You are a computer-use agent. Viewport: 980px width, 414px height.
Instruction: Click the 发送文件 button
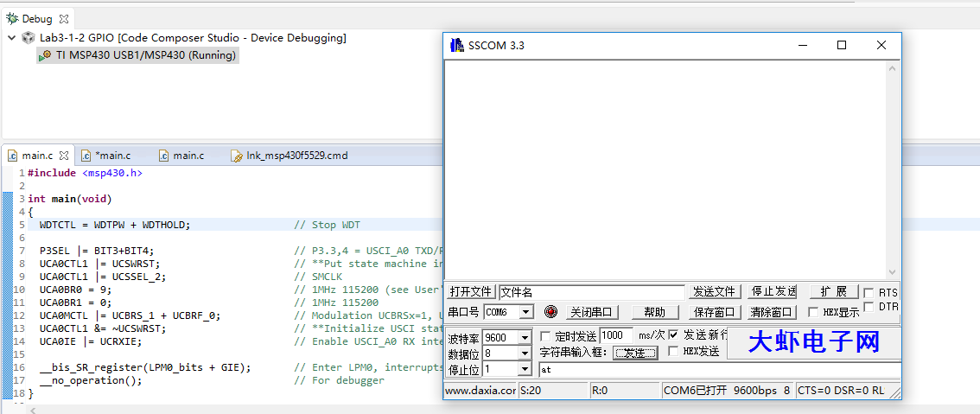[716, 291]
